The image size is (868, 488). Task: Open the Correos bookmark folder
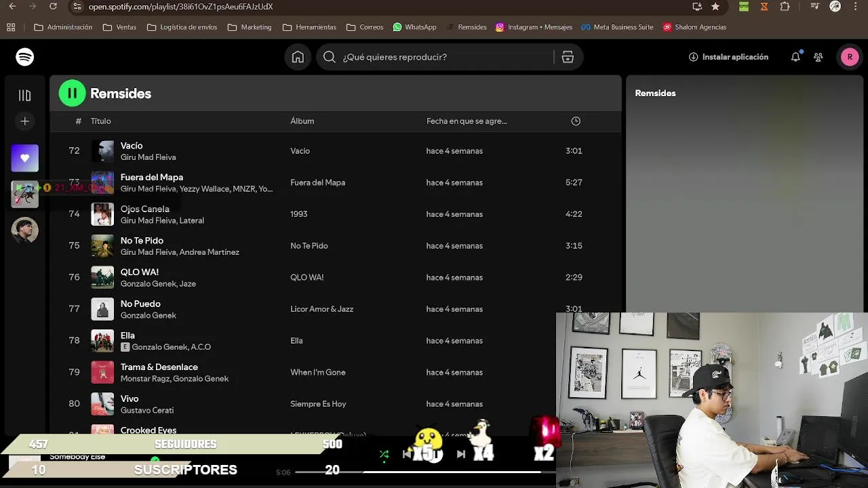365,27
